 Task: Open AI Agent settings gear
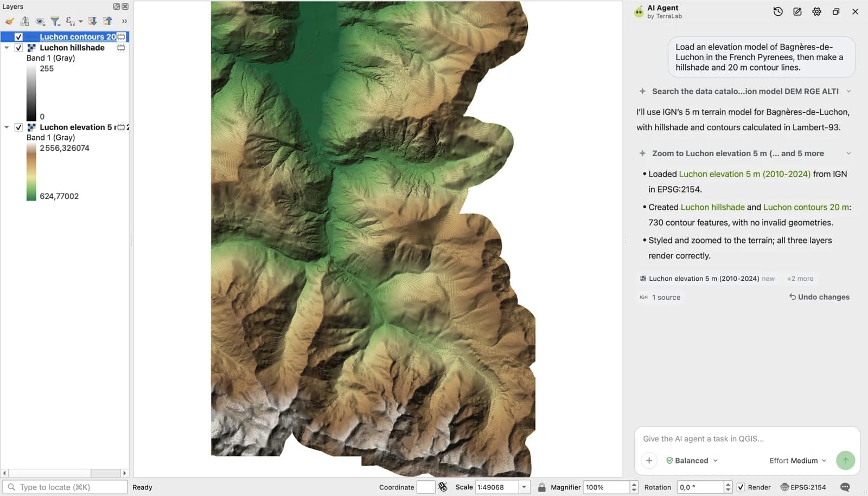tap(816, 11)
